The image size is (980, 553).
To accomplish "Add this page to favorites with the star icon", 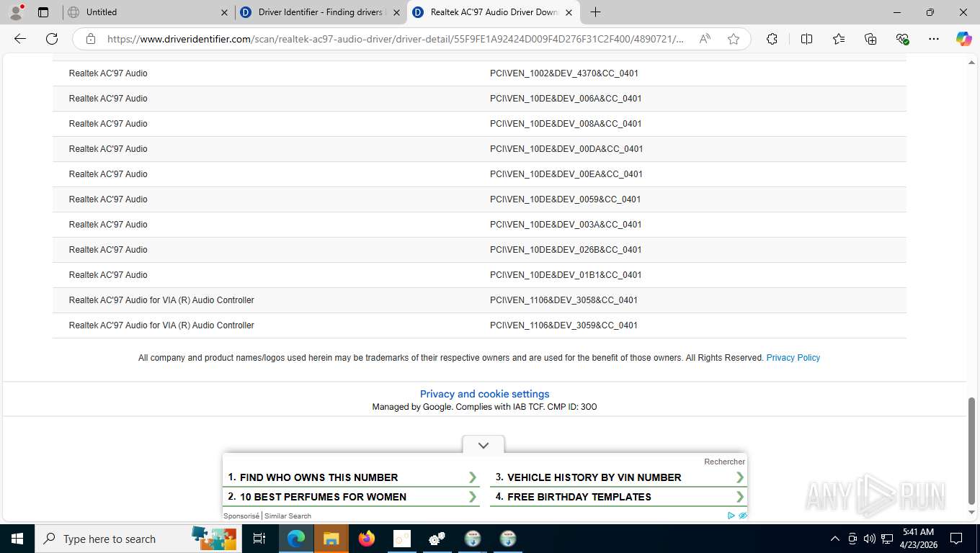I will 734,39.
